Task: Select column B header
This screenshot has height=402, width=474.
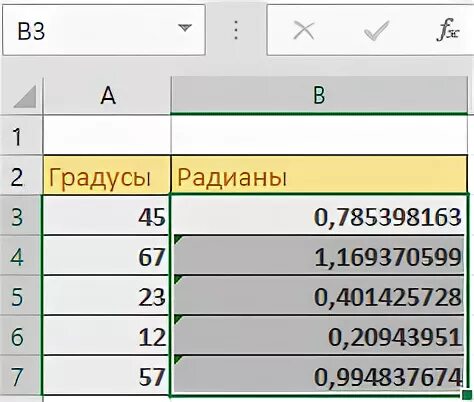Action: [319, 96]
